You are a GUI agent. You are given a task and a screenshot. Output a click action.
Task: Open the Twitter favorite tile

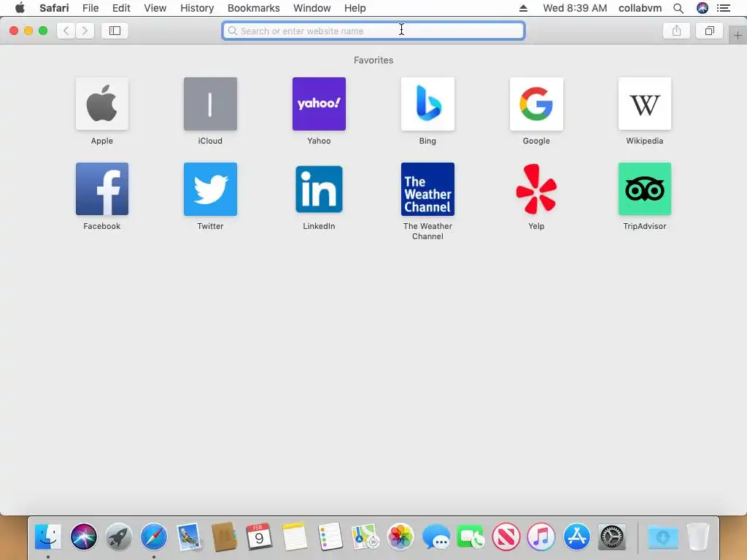(210, 189)
